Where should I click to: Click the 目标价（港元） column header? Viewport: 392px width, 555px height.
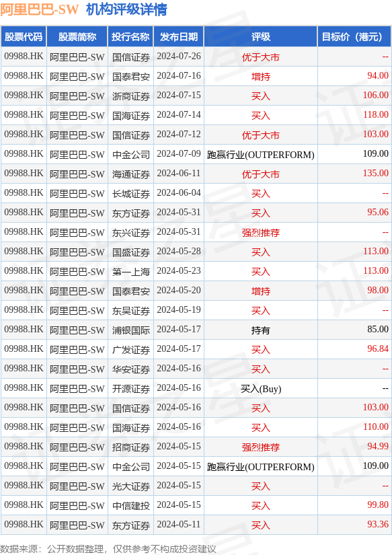(354, 37)
